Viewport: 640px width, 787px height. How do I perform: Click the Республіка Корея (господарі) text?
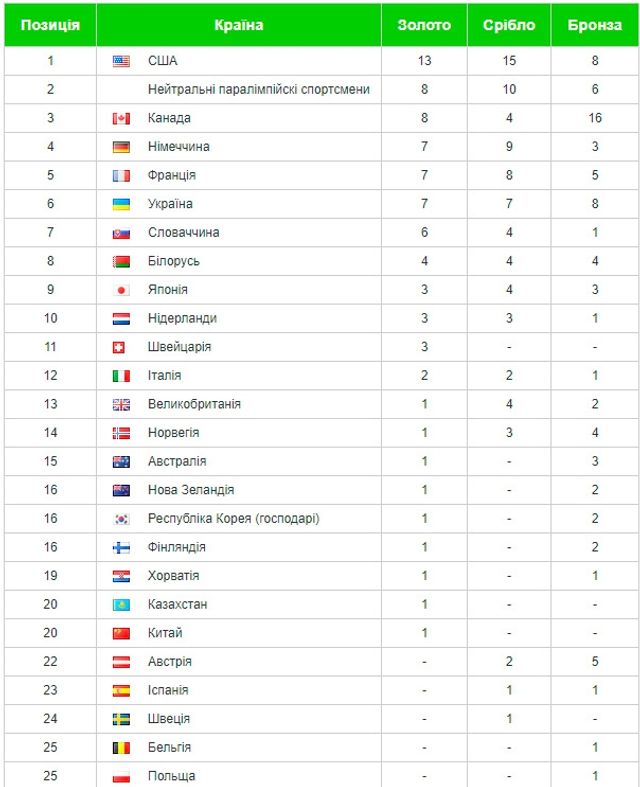pyautogui.click(x=233, y=519)
